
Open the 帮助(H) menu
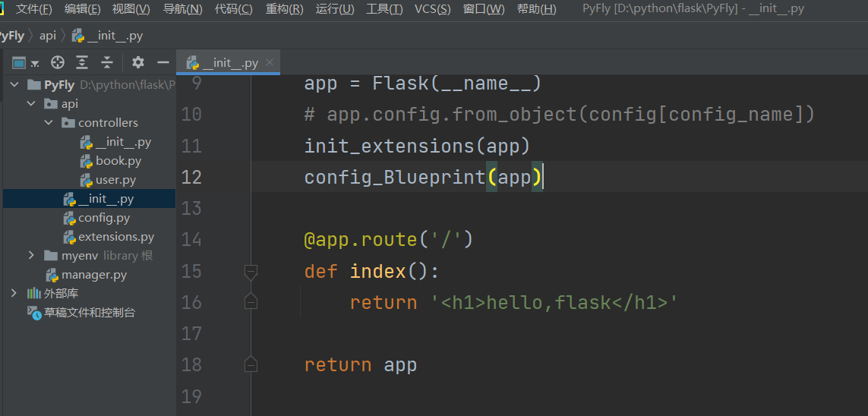(536, 9)
